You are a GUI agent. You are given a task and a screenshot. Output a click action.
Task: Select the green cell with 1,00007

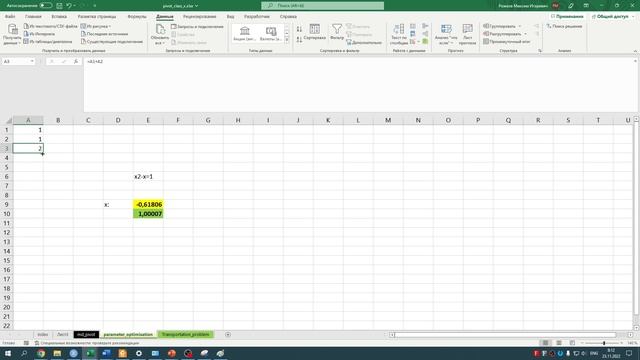pos(148,214)
